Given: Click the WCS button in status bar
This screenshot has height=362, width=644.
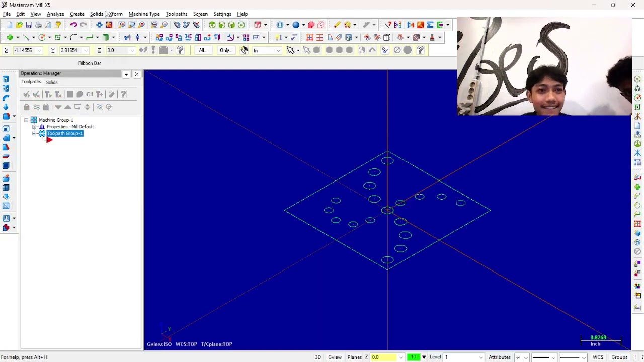Looking at the screenshot, I should pos(598,357).
